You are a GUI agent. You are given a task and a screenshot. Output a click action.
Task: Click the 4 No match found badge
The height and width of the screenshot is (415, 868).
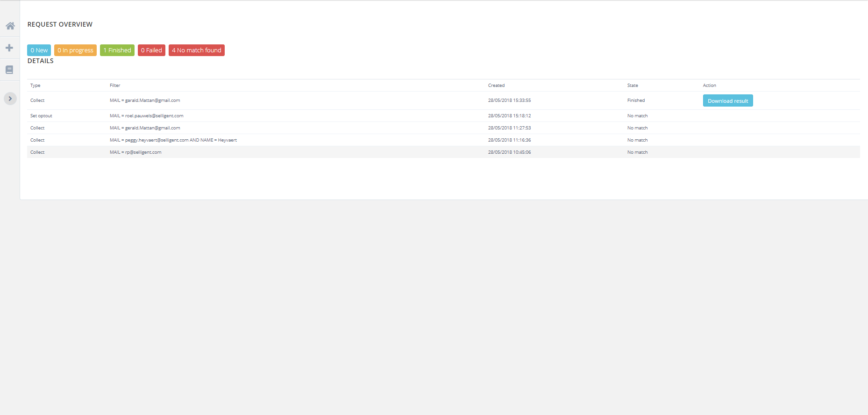[x=196, y=50]
